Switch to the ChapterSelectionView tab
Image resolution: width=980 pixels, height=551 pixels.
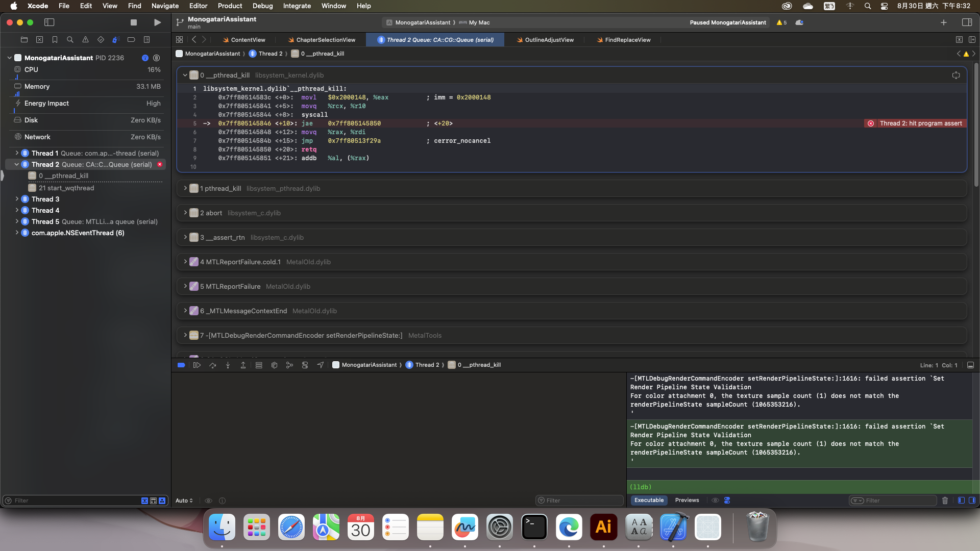coord(322,40)
